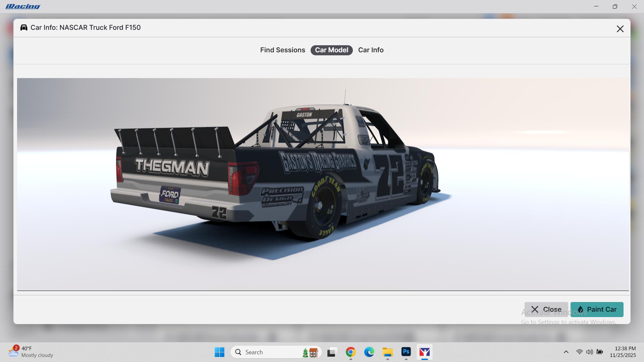Image resolution: width=644 pixels, height=362 pixels.
Task: Open File Explorer from the taskbar
Action: pyautogui.click(x=387, y=352)
